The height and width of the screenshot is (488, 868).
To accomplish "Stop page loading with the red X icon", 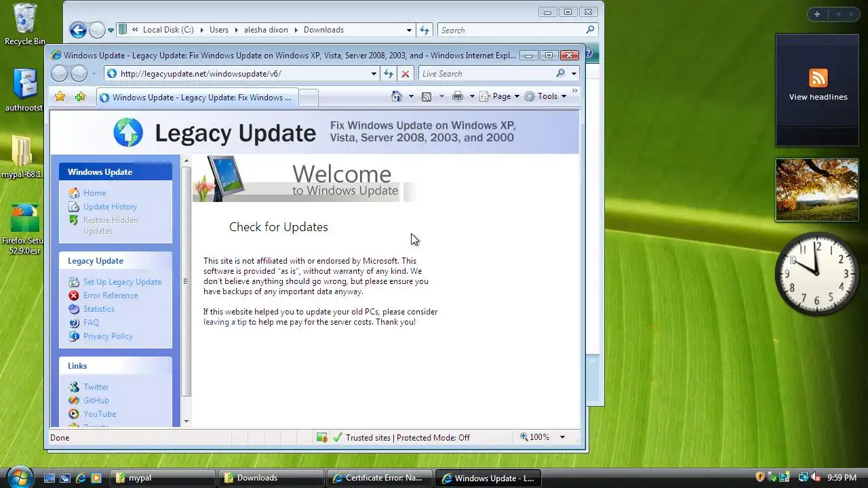I will click(x=406, y=73).
